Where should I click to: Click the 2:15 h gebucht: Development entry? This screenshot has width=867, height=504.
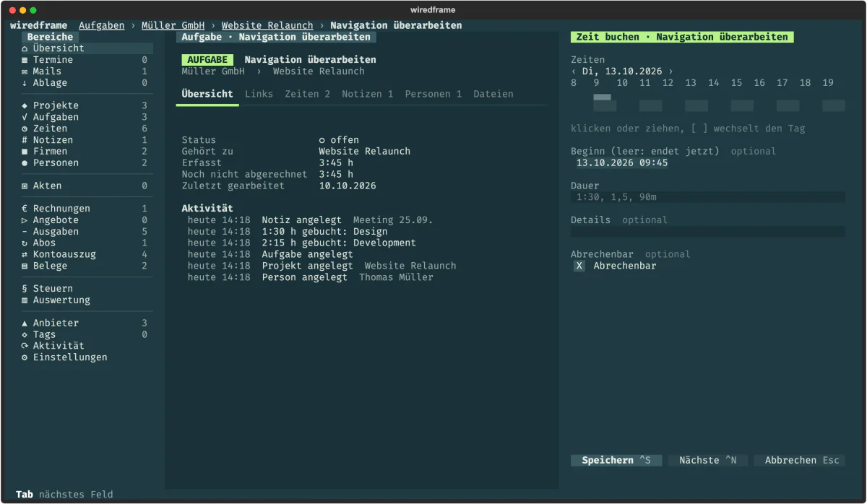coord(301,243)
